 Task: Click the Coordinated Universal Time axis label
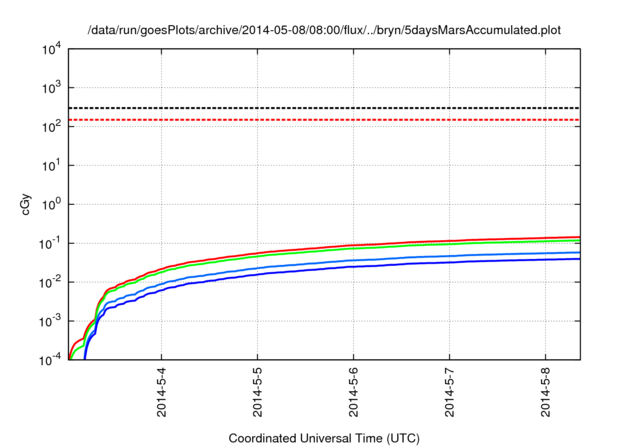pos(324,438)
